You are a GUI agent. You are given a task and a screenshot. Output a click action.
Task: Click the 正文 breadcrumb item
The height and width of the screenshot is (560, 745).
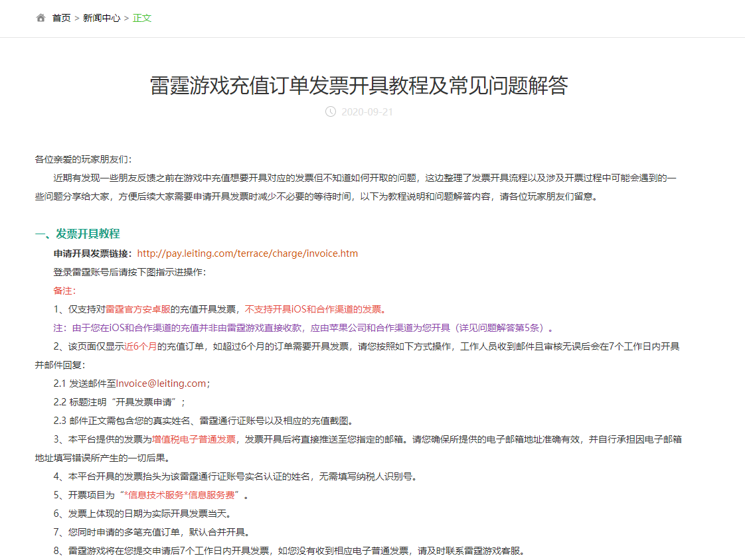coord(142,18)
